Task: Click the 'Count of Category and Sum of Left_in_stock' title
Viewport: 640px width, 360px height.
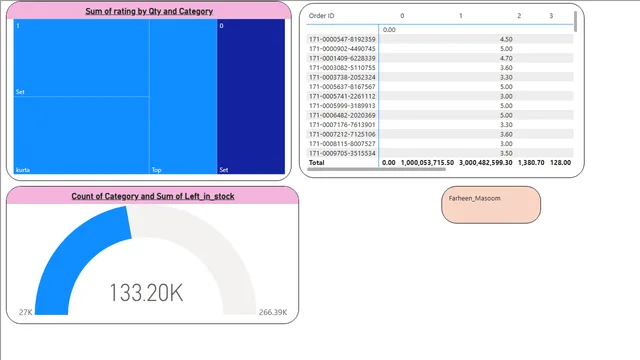Action: pyautogui.click(x=153, y=196)
